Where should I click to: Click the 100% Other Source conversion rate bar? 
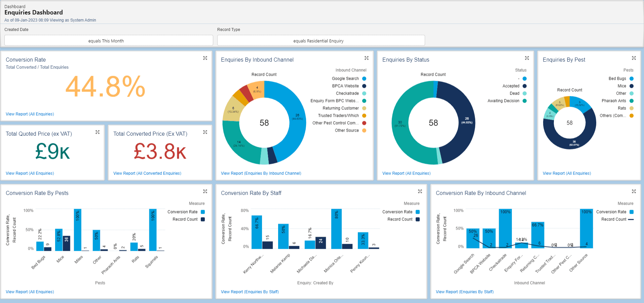[x=586, y=229]
